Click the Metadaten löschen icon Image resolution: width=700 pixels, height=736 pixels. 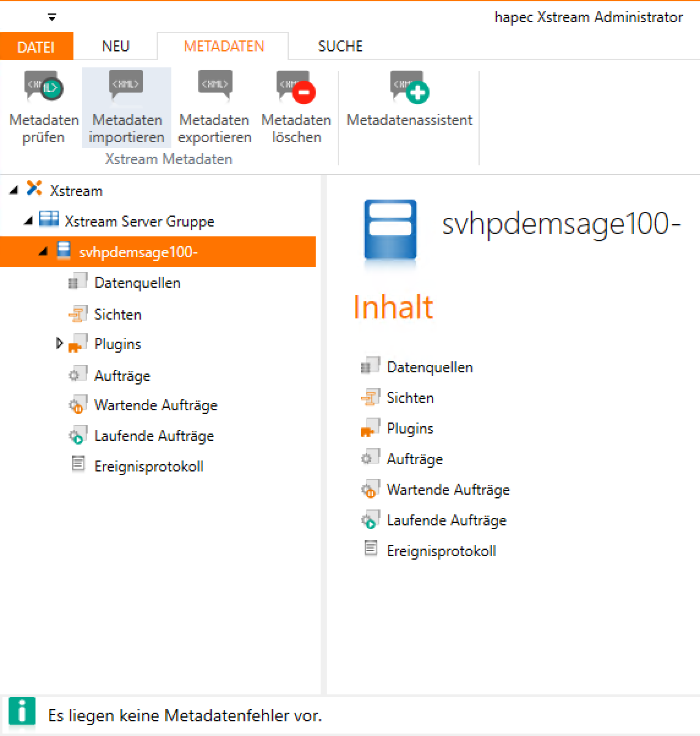pyautogui.click(x=296, y=88)
